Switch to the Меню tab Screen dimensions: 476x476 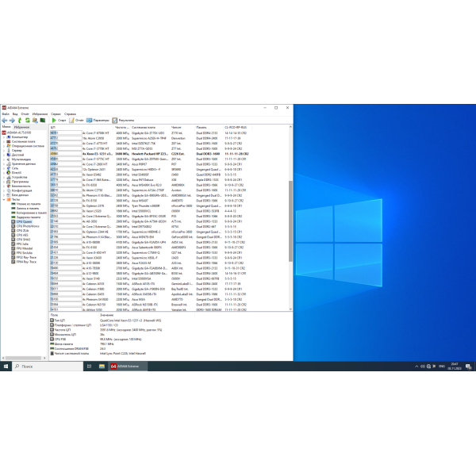(6, 127)
